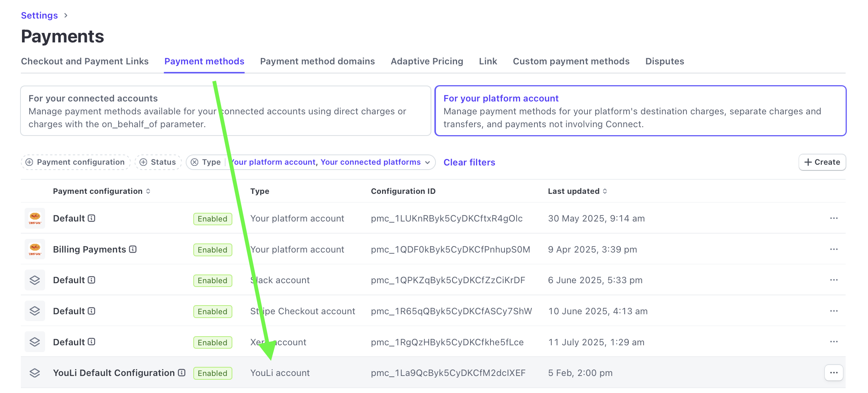Click the company logo icon on the first Default row

point(35,218)
